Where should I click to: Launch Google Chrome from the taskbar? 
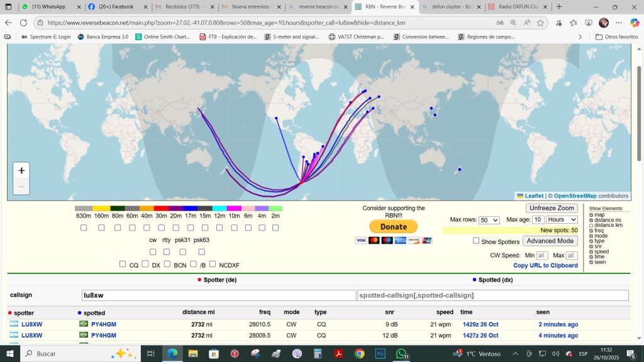pyautogui.click(x=359, y=354)
